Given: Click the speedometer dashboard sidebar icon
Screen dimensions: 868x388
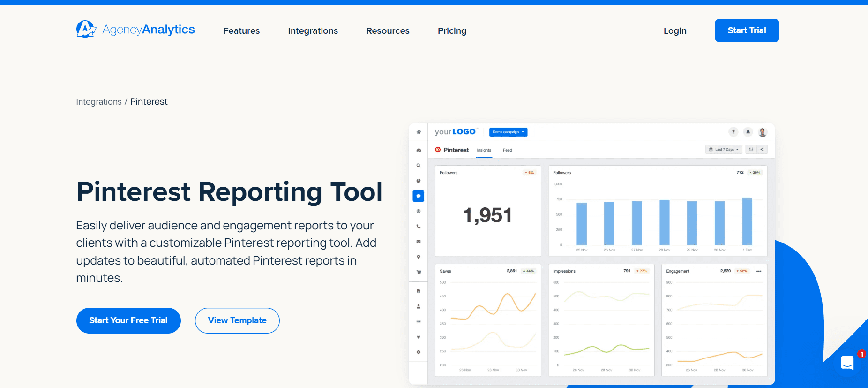Looking at the screenshot, I should click(419, 150).
